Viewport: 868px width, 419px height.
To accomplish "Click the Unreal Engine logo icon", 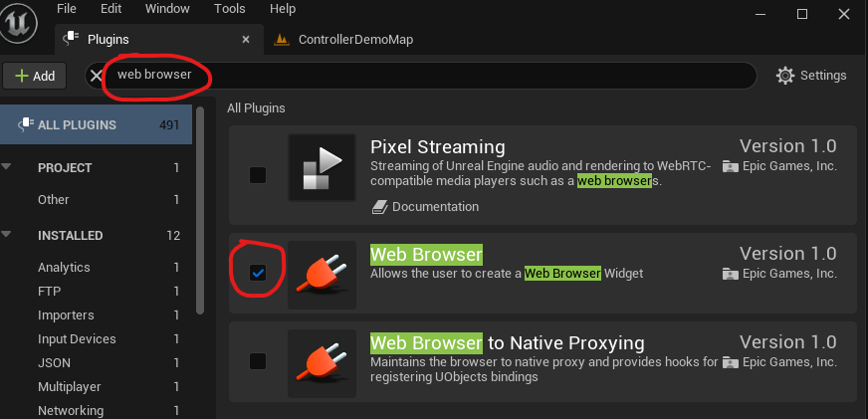I will [x=22, y=22].
